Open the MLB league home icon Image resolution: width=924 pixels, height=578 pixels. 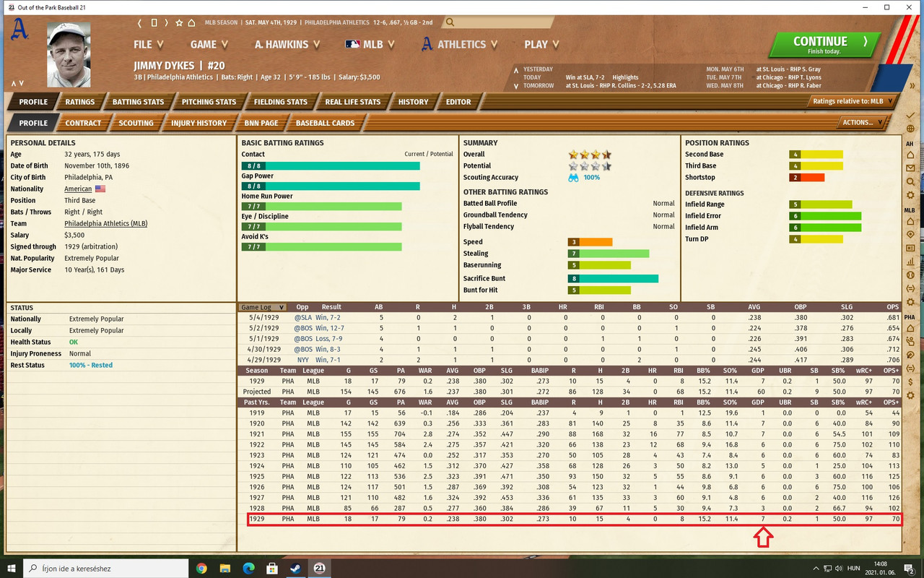(x=910, y=222)
